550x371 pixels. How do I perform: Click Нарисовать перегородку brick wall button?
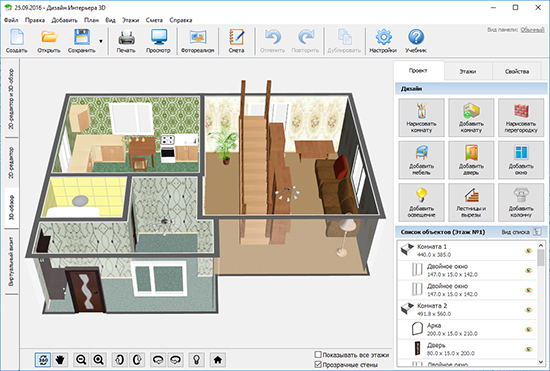[x=521, y=117]
